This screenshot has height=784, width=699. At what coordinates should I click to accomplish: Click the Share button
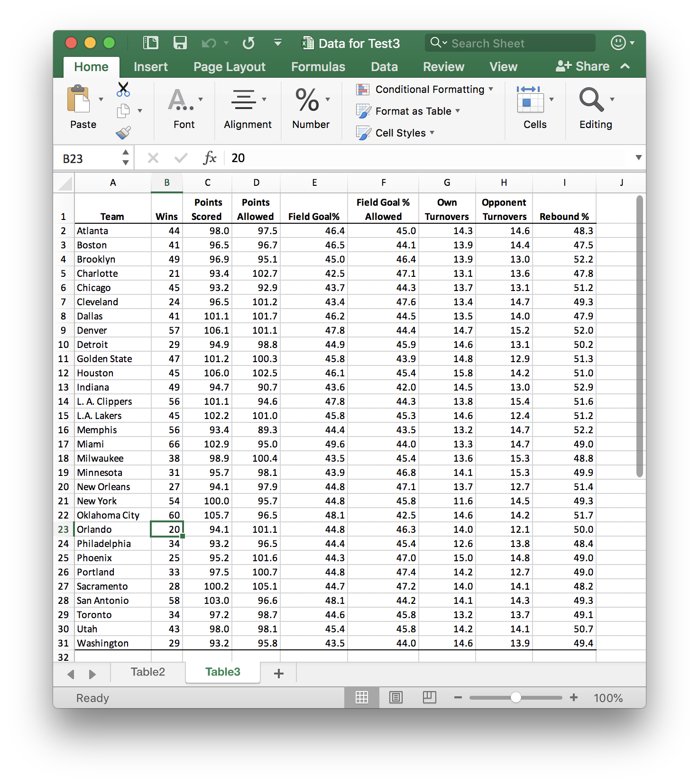click(582, 66)
